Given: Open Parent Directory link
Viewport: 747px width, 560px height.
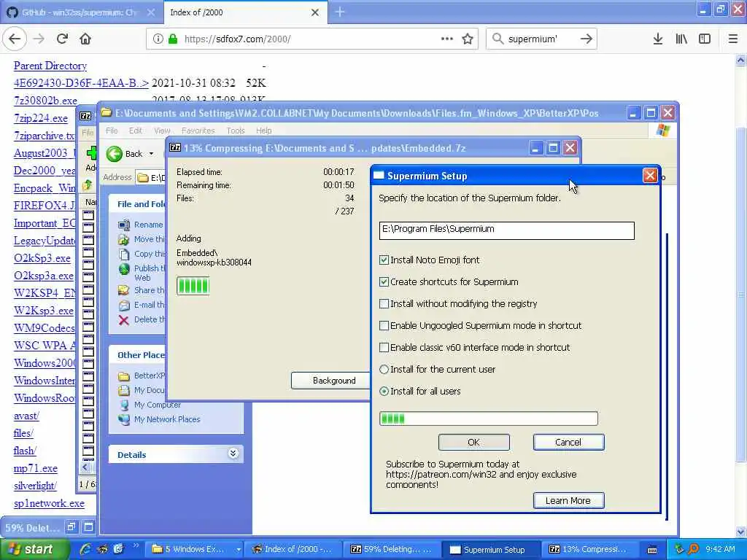Looking at the screenshot, I should tap(50, 66).
